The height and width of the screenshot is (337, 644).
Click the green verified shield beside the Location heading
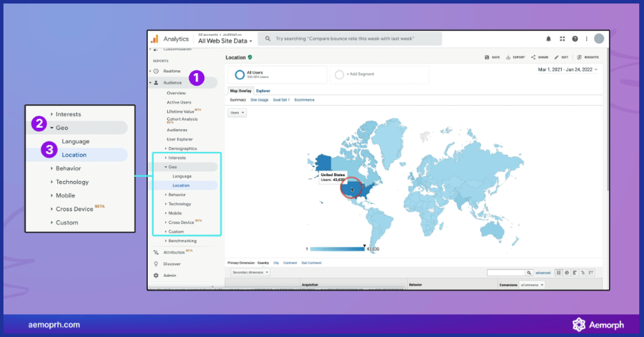250,57
